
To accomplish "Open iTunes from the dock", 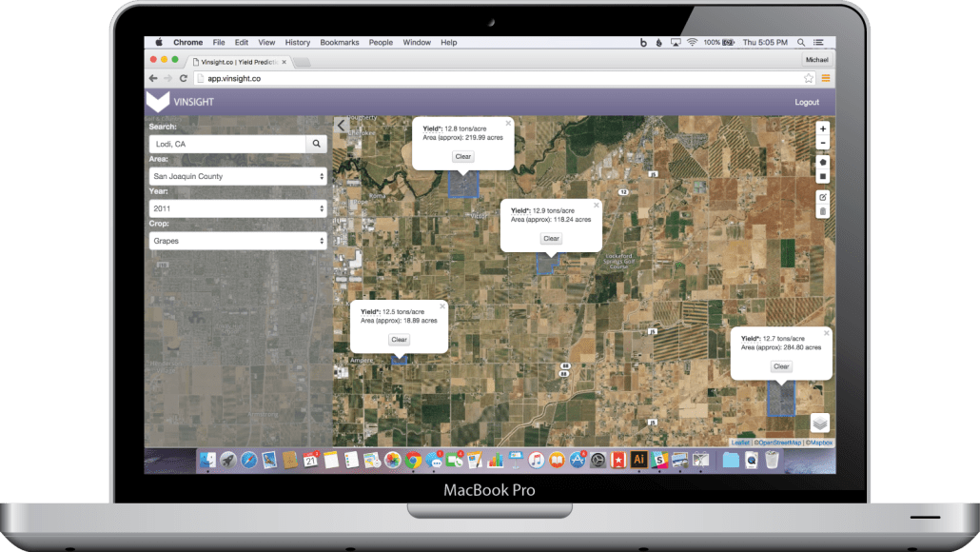I will tap(536, 460).
